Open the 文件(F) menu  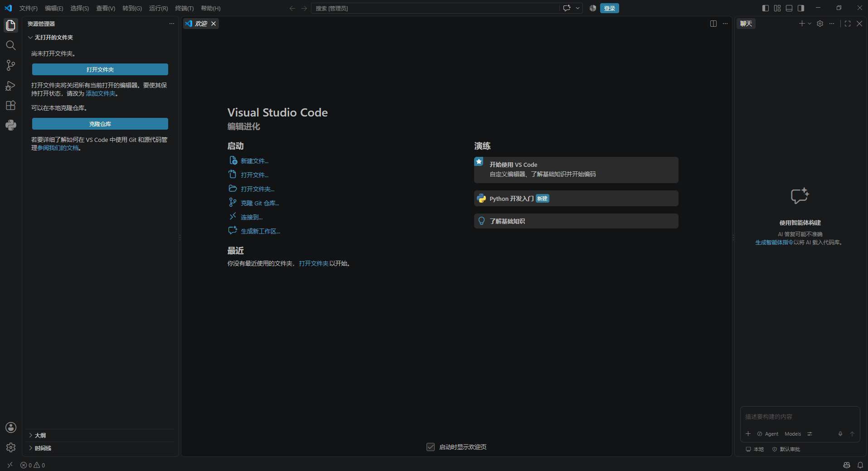click(x=29, y=8)
